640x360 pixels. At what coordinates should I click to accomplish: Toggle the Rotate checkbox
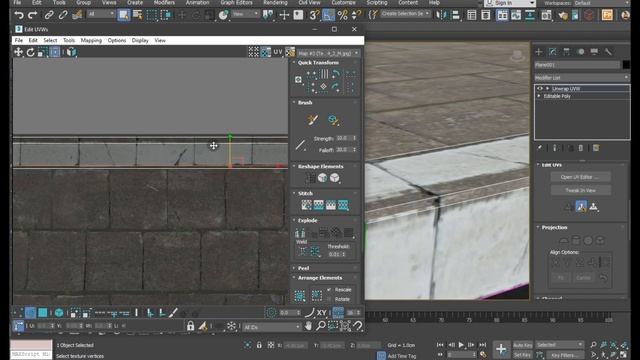click(329, 299)
